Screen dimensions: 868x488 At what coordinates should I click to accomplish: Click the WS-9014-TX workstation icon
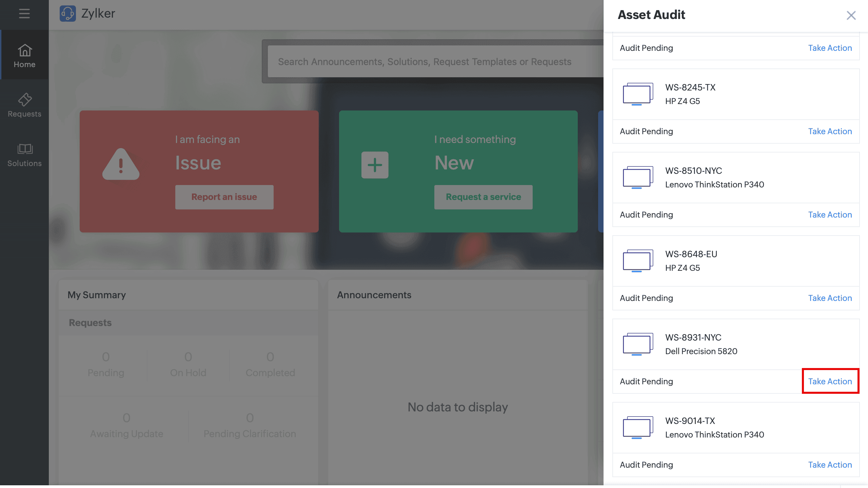coord(637,427)
